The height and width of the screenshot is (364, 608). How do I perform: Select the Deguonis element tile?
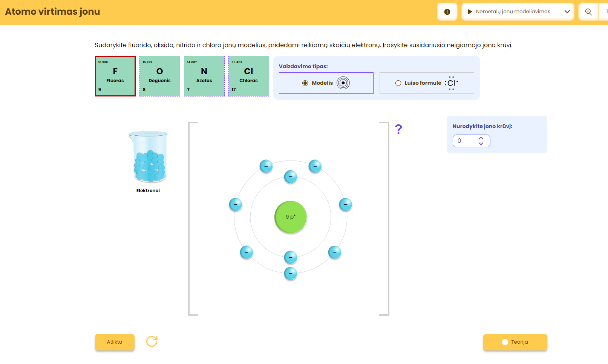[x=160, y=76]
